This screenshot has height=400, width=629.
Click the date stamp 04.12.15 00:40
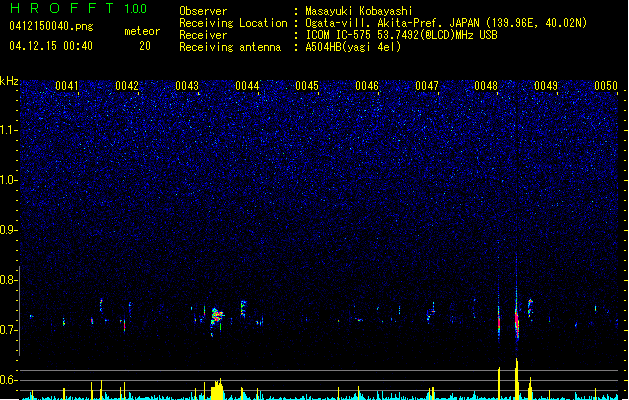tap(51, 46)
